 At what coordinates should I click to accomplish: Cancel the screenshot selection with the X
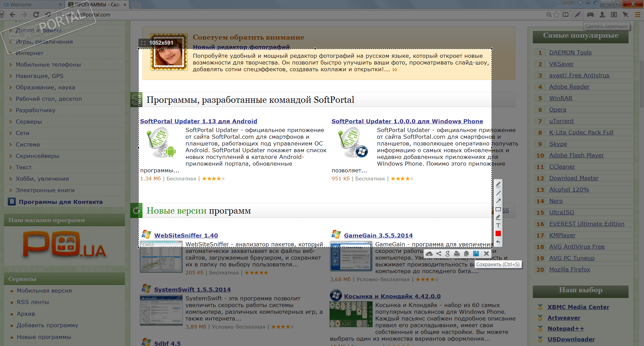486,254
